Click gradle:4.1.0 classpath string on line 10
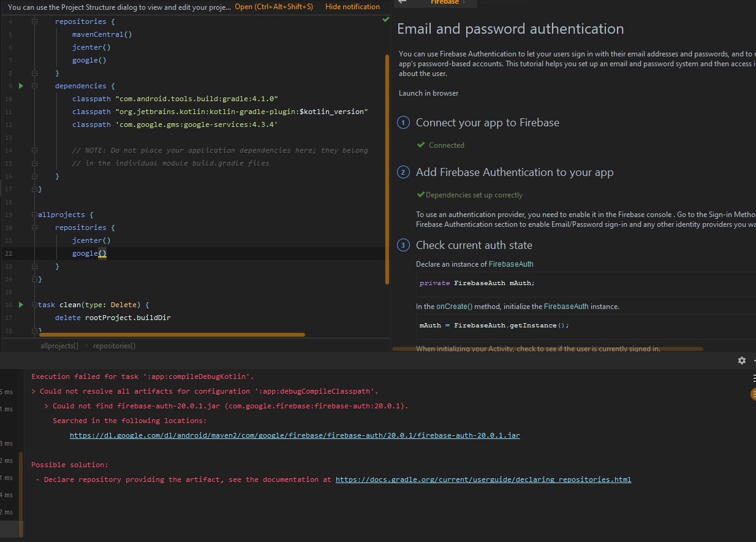 coord(197,99)
